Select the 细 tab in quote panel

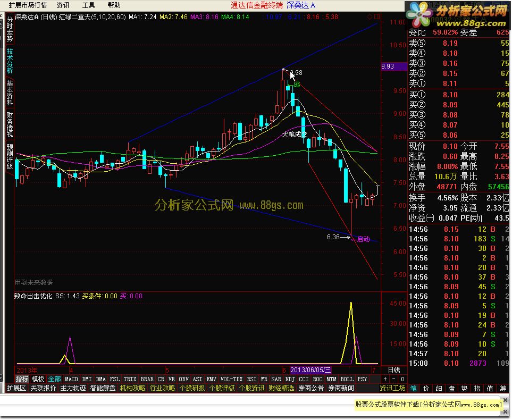click(439, 388)
